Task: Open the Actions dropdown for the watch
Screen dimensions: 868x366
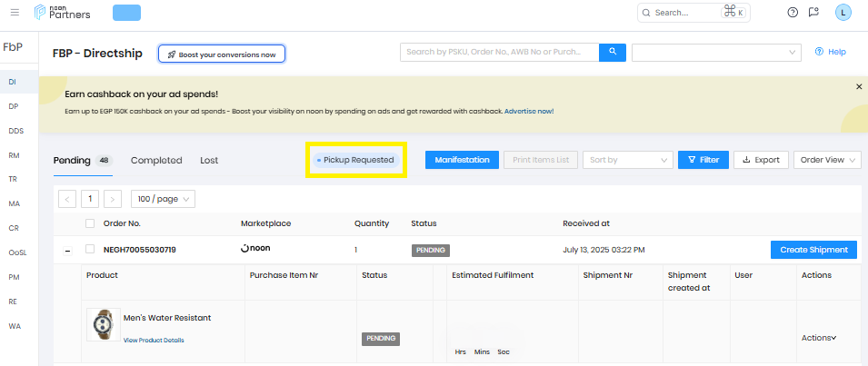Action: 819,337
